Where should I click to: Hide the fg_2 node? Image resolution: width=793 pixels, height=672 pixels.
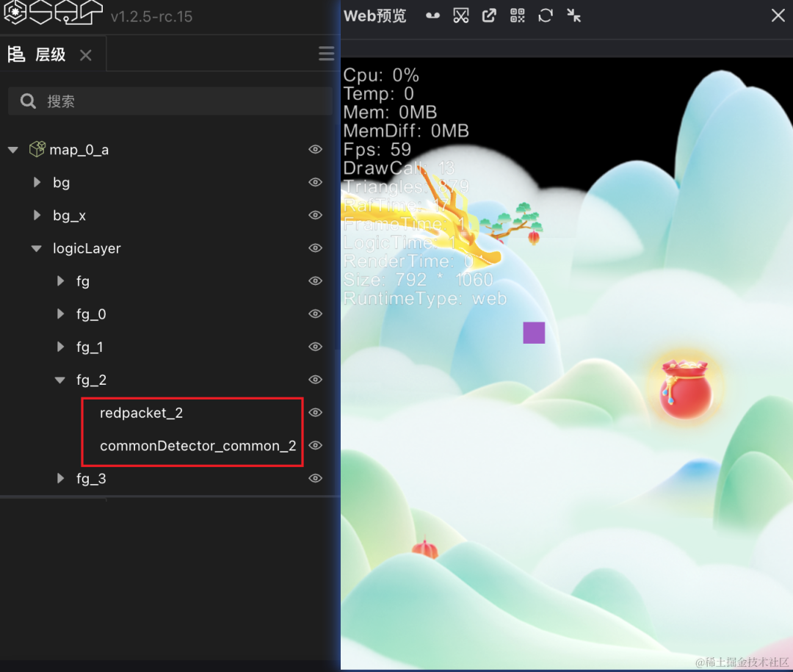click(x=316, y=380)
